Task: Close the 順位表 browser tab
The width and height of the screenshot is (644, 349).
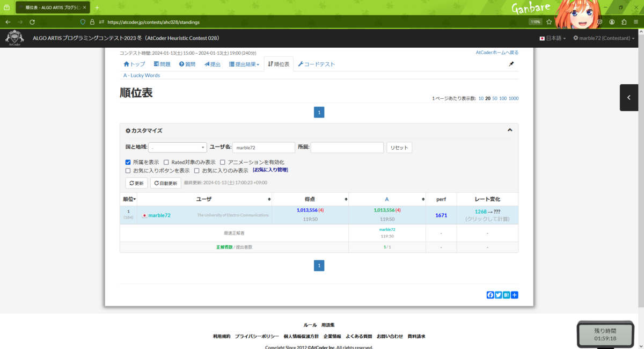Action: click(84, 8)
